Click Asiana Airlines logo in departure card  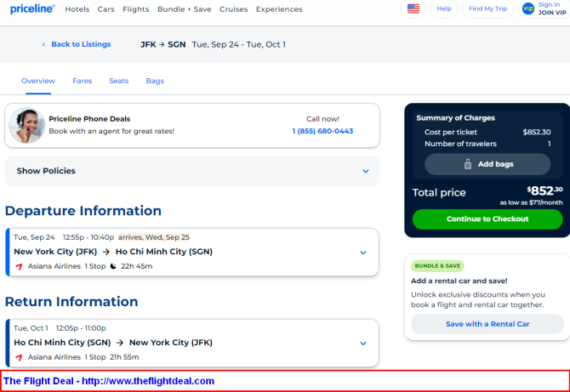19,267
